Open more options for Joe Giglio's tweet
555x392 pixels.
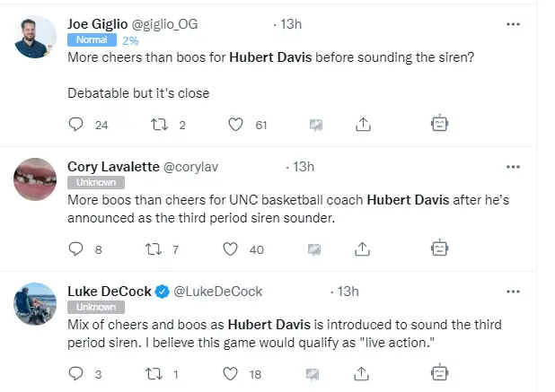tap(513, 24)
